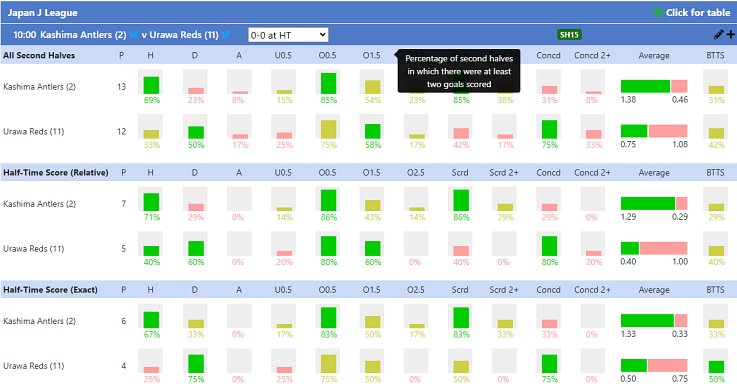Click the 1.08 average conceded value
The image size is (737, 389).
[x=680, y=144]
